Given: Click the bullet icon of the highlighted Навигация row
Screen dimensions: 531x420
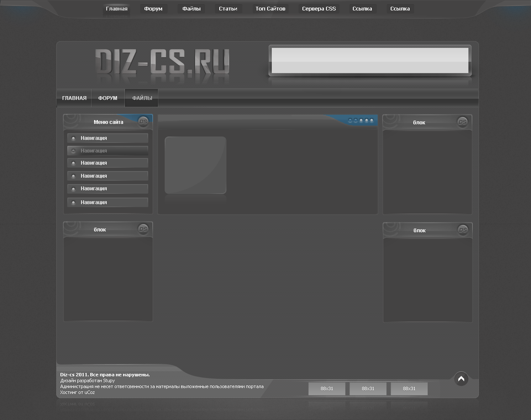Looking at the screenshot, I should coord(73,150).
